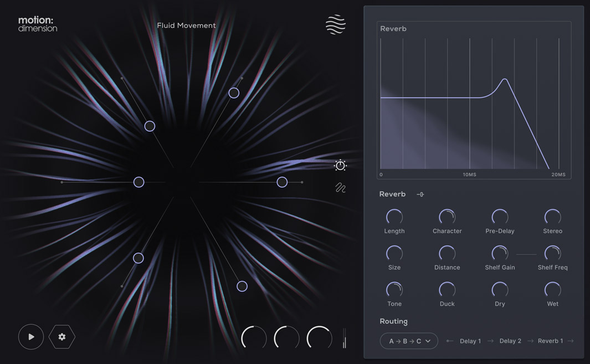Click the Pre-Delay knob

pyautogui.click(x=499, y=217)
